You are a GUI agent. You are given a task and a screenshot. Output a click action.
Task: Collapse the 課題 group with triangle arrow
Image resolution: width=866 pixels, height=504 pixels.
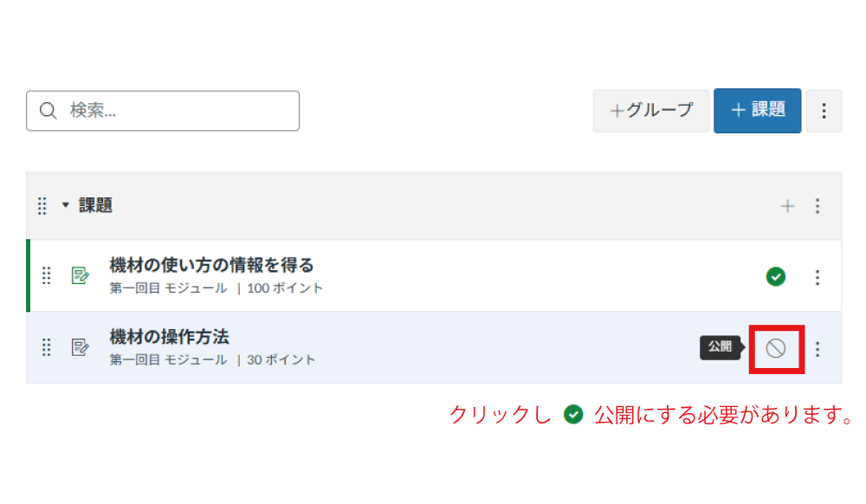click(x=65, y=206)
